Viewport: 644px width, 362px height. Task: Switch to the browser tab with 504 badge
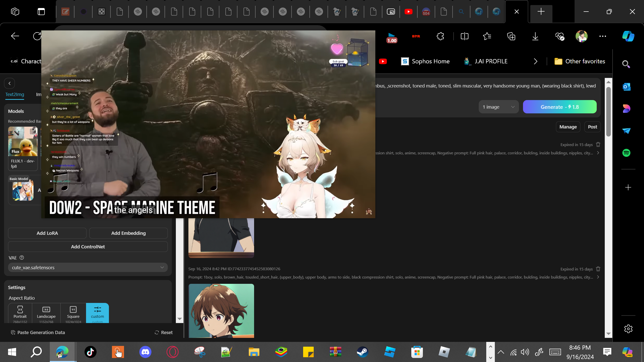tap(426, 12)
